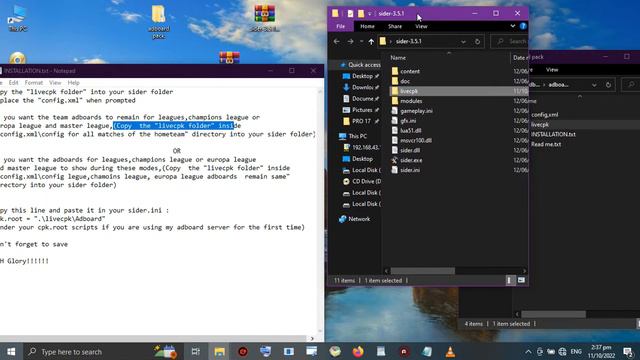Open the taskbar clock and date
This screenshot has width=640, height=360.
pos(602,351)
